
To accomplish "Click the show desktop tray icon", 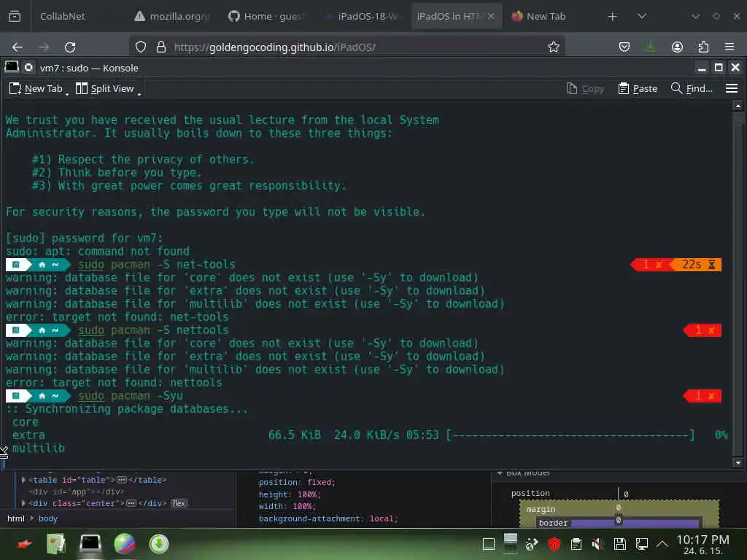I will tap(488, 544).
